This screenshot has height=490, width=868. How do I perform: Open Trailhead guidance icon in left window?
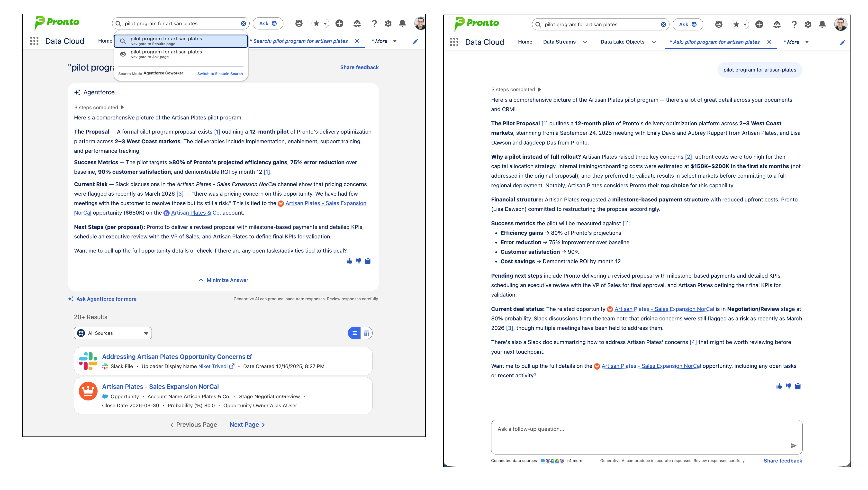coord(357,24)
